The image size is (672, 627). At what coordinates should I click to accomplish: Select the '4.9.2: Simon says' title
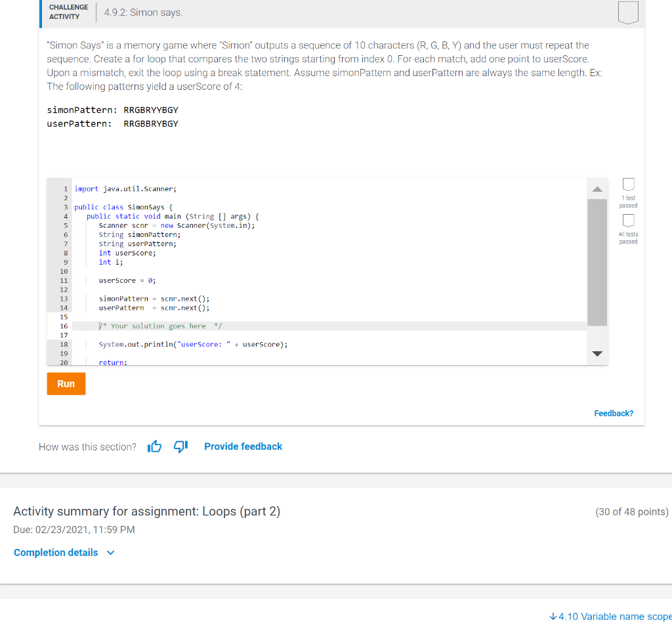pyautogui.click(x=144, y=12)
